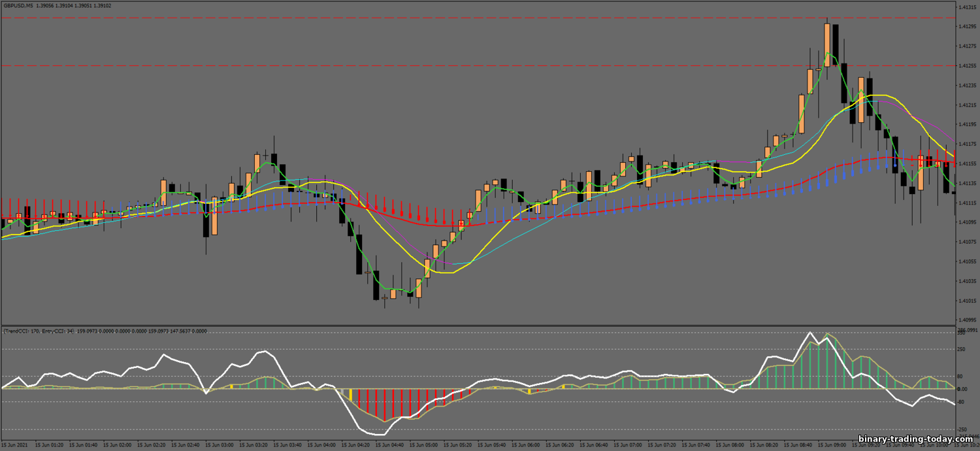
Task: Click the 15 Jun 06:00 time label
Action: 527,444
